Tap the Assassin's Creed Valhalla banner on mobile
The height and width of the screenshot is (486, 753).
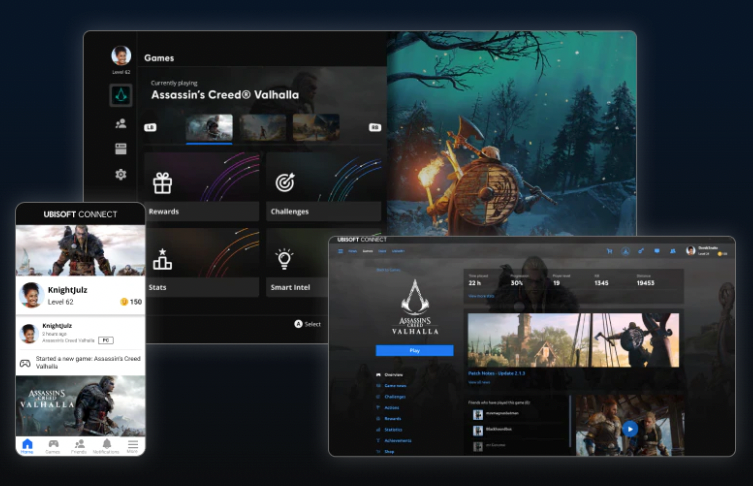(x=81, y=406)
